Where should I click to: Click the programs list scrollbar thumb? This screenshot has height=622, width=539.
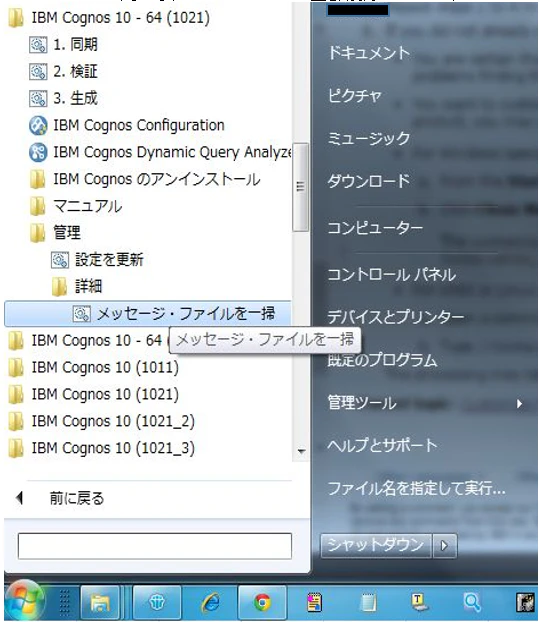300,187
